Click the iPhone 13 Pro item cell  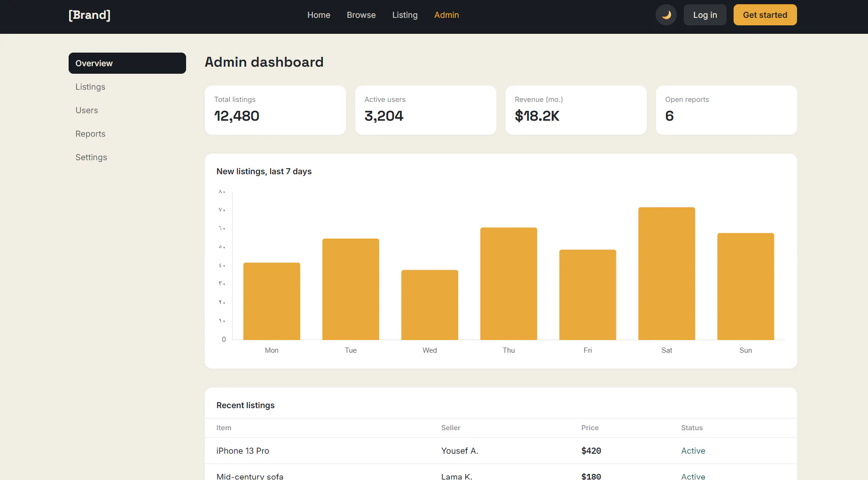(242, 451)
